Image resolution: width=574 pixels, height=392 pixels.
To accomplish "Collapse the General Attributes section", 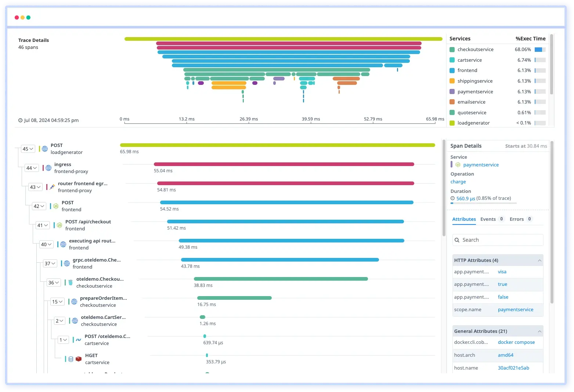I will 539,331.
